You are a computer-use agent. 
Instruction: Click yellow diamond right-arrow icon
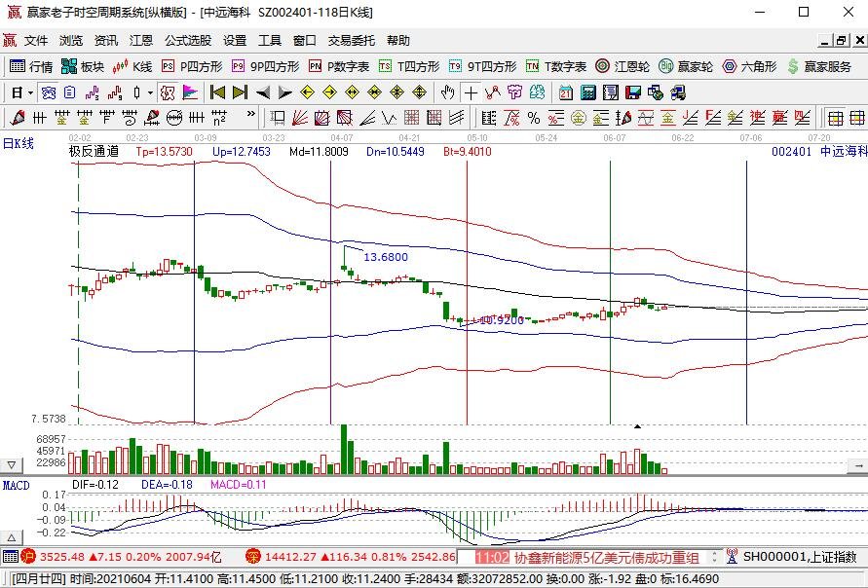coord(329,92)
